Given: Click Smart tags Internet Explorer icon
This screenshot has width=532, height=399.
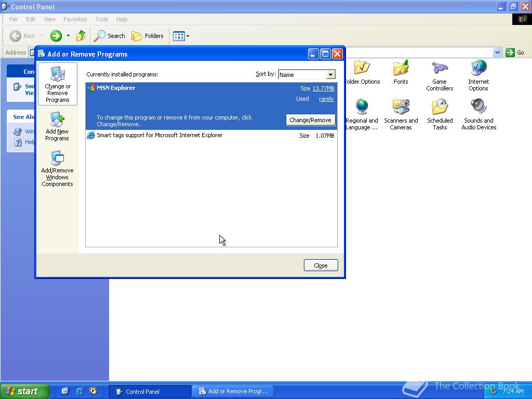Looking at the screenshot, I should 90,136.
